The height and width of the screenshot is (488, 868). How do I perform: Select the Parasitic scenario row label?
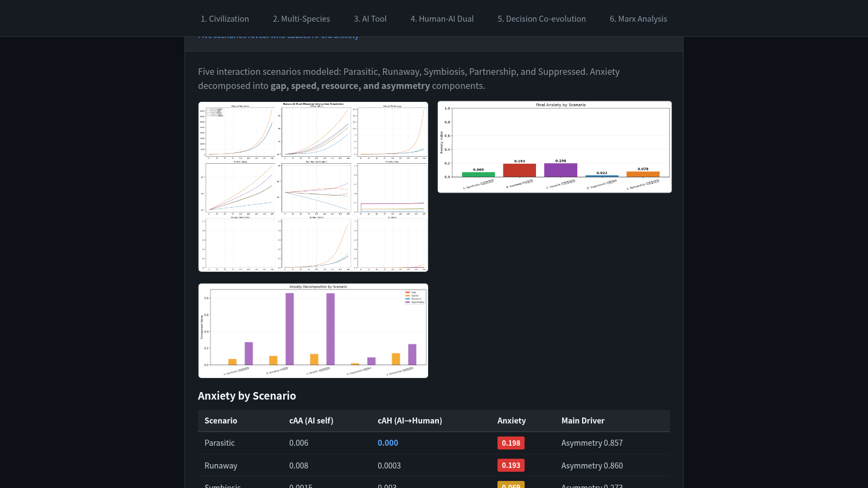point(220,443)
